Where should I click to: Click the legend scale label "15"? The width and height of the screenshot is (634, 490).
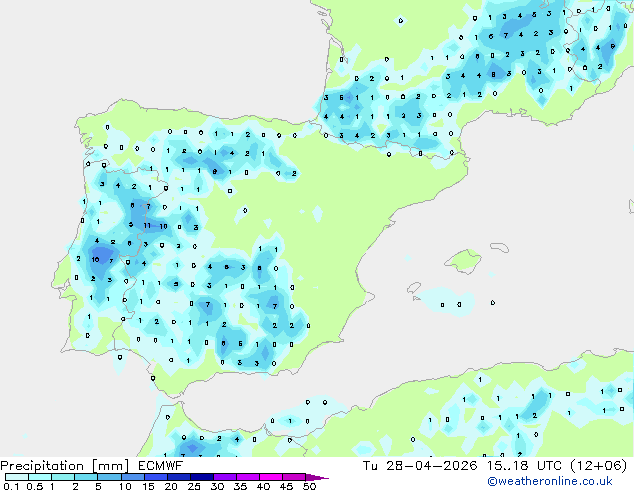[x=148, y=486]
